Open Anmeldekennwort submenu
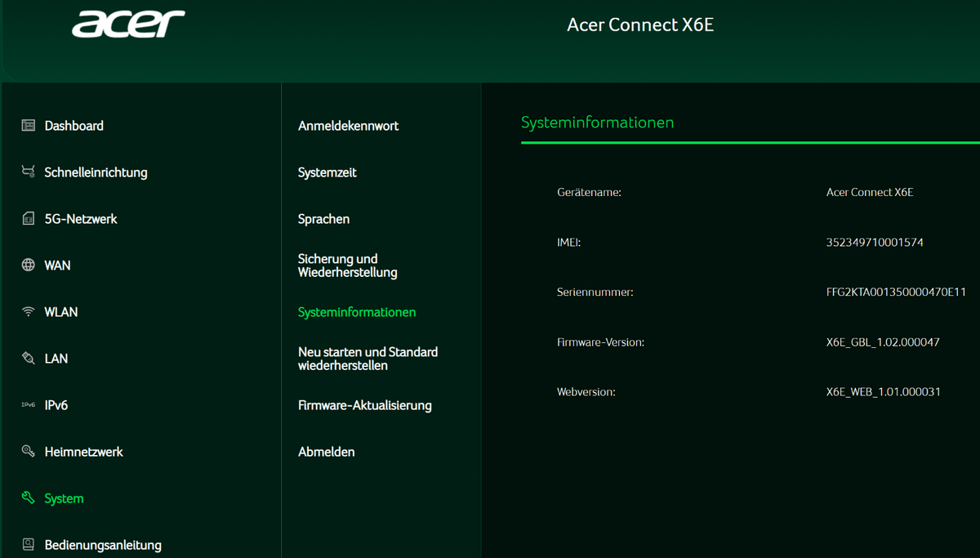This screenshot has width=980, height=558. pyautogui.click(x=349, y=126)
